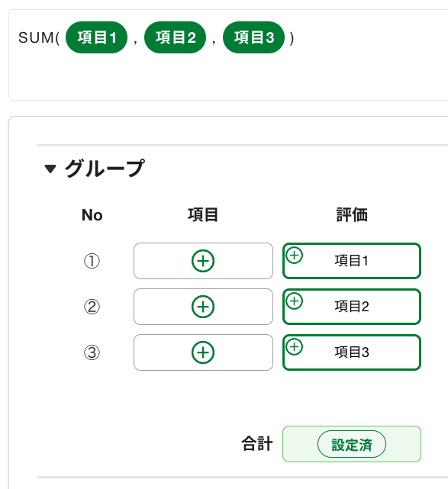Select the 項目1 評価 cell
This screenshot has width=448, height=489.
(x=352, y=261)
